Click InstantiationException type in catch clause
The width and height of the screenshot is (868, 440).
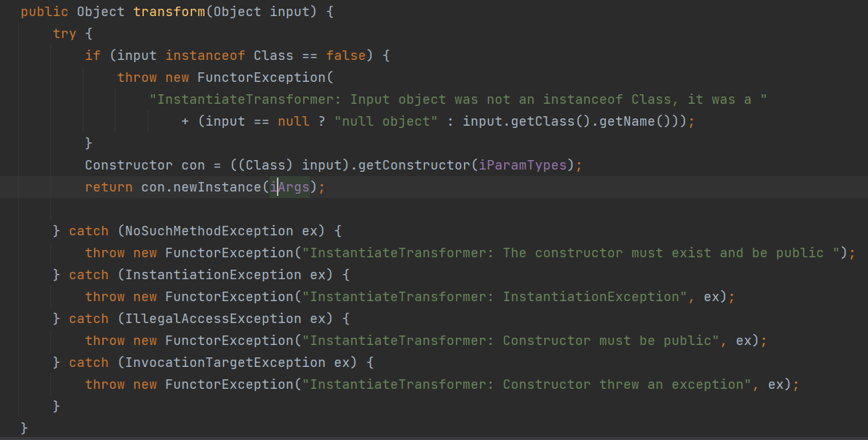(213, 275)
